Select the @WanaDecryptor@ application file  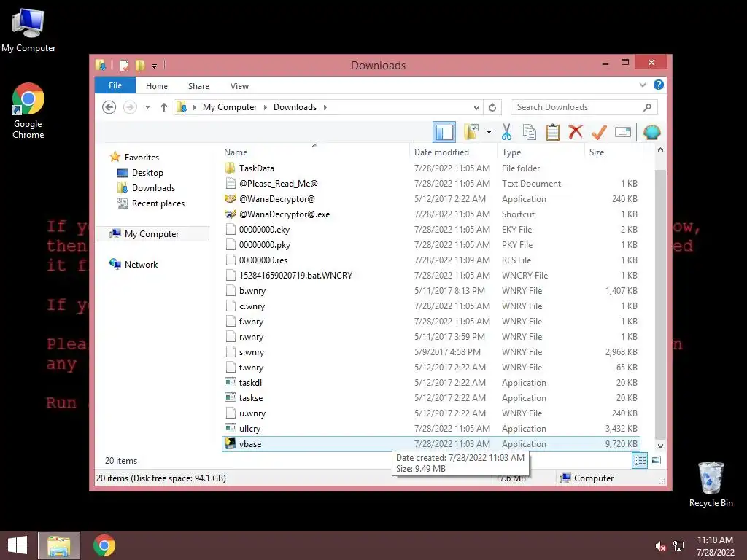pos(431,198)
